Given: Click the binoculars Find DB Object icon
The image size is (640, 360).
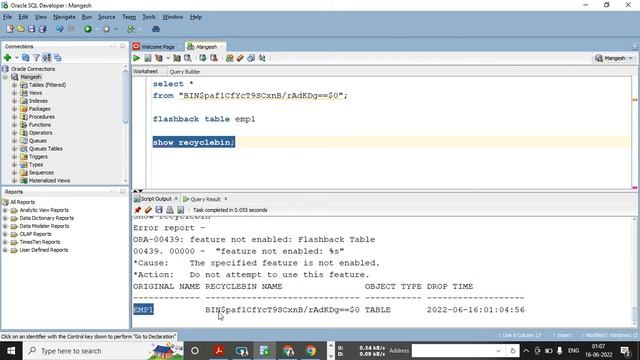Looking at the screenshot, I should tap(156, 29).
